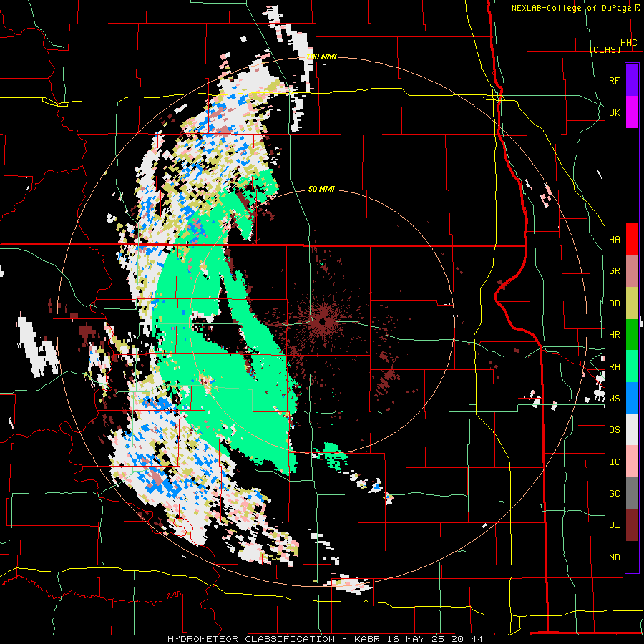Click the 100 NMI range ring label
The image size is (644, 644).
pos(321,57)
